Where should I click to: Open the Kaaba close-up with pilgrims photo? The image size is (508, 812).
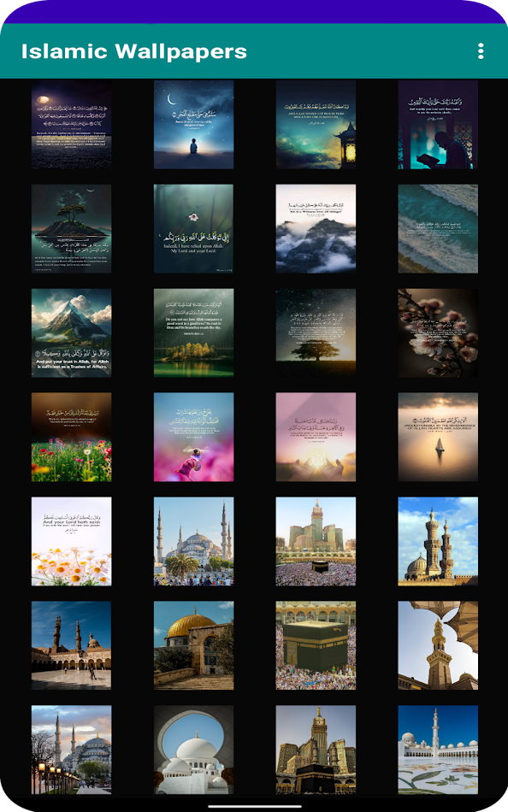(316, 646)
